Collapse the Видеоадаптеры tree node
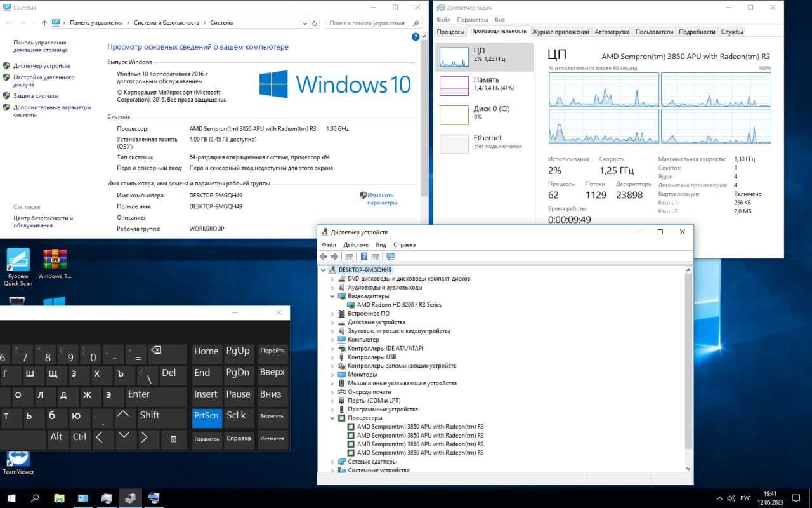This screenshot has width=812, height=508. pyautogui.click(x=332, y=296)
